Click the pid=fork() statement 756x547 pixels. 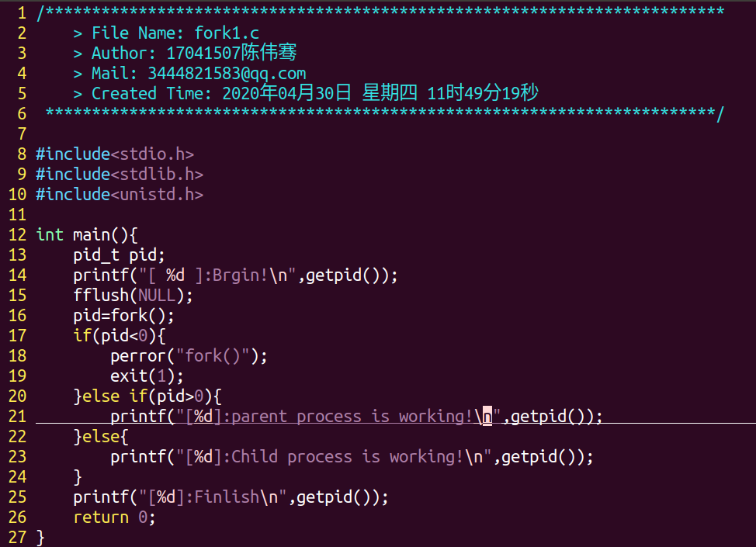[123, 316]
